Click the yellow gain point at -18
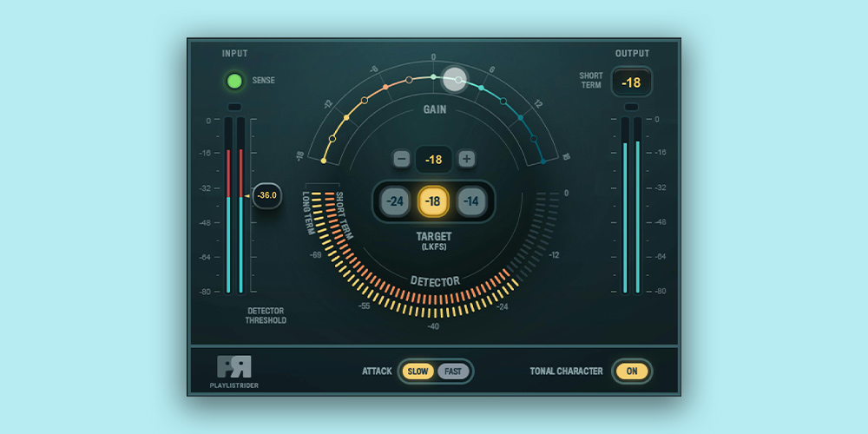Viewport: 868px width, 434px height. point(325,161)
